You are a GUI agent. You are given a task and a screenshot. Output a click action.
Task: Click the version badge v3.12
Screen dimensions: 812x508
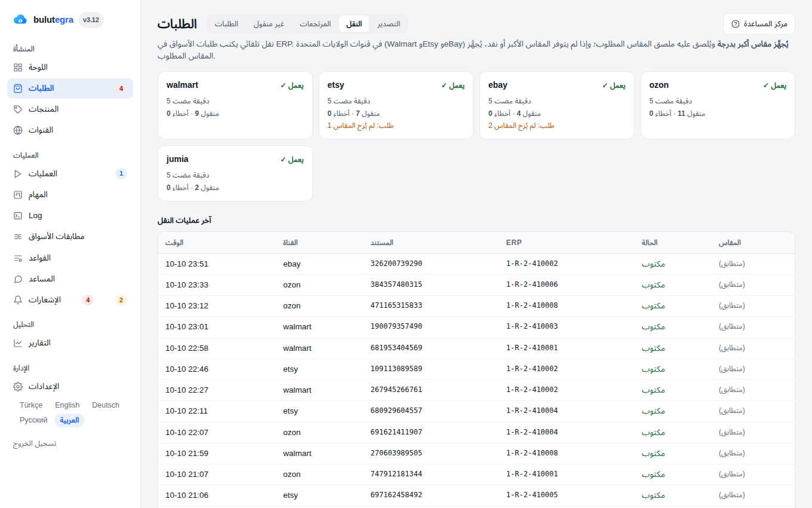click(x=91, y=20)
